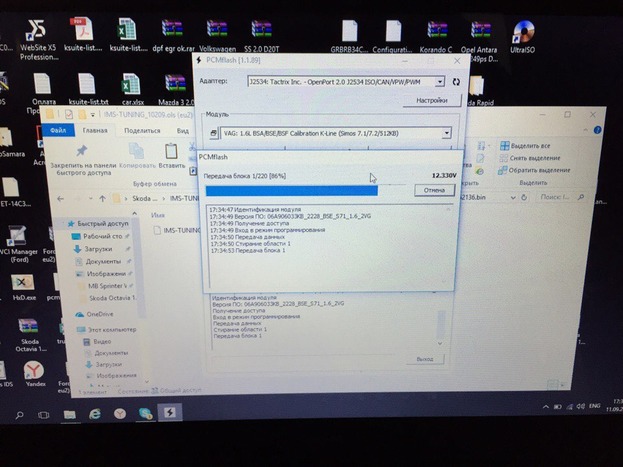Select Этот компьютер in the navigation tree
This screenshot has height=467, width=623.
coord(97,328)
